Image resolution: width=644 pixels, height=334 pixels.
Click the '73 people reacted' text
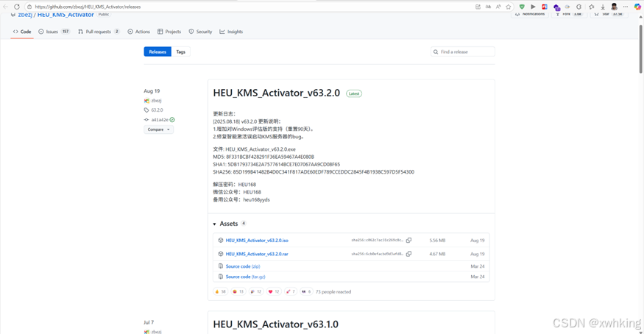[333, 292]
